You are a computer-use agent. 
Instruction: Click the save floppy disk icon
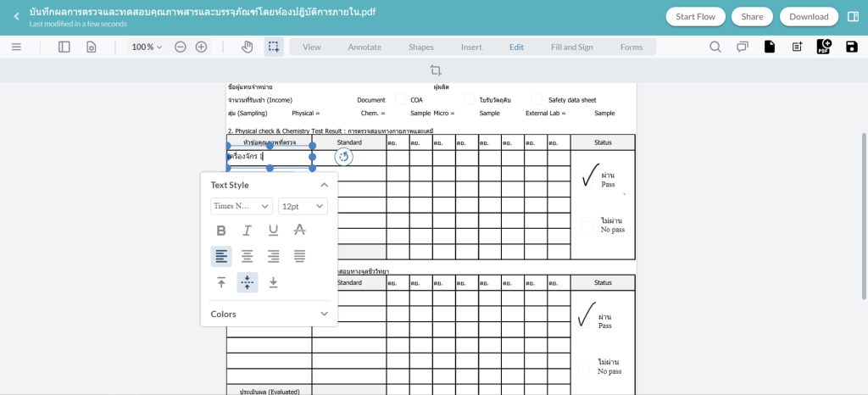(851, 47)
